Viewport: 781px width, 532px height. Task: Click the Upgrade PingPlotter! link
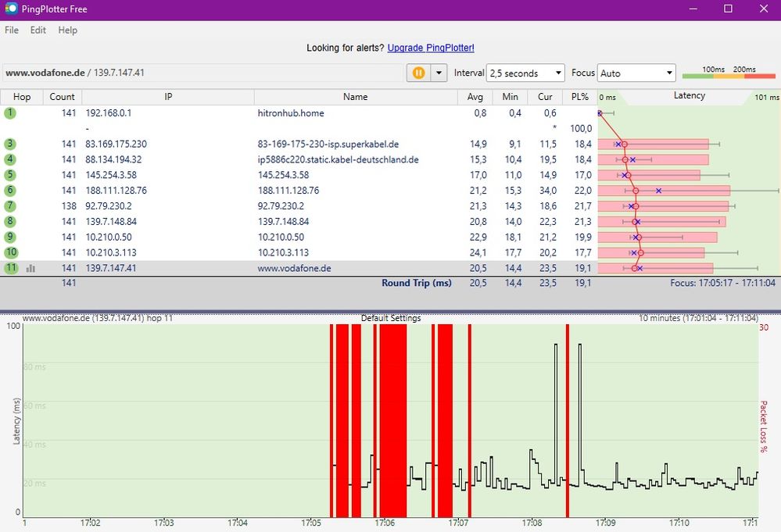coord(431,48)
